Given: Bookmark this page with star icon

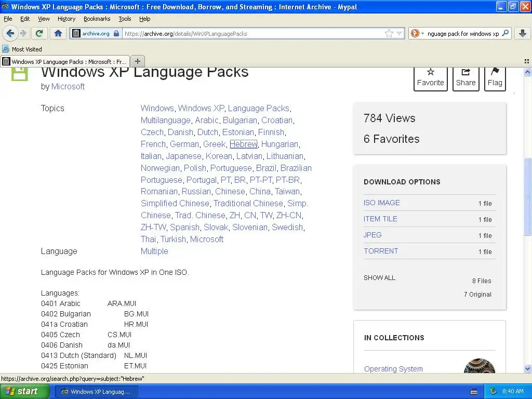Looking at the screenshot, I should tap(389, 33).
